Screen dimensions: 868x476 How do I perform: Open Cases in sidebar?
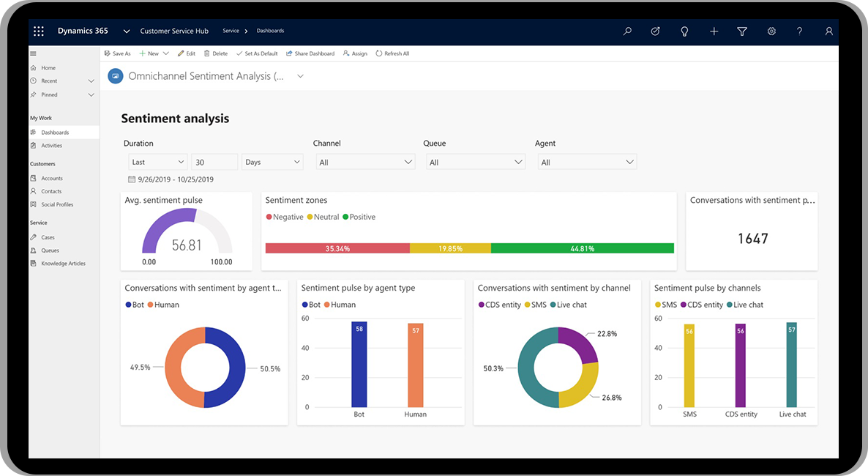click(x=48, y=237)
